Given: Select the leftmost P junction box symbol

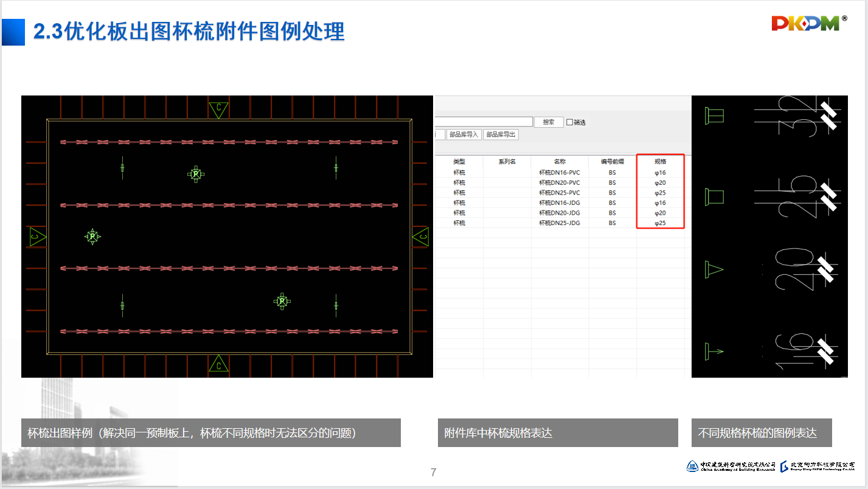Looking at the screenshot, I should [x=92, y=236].
